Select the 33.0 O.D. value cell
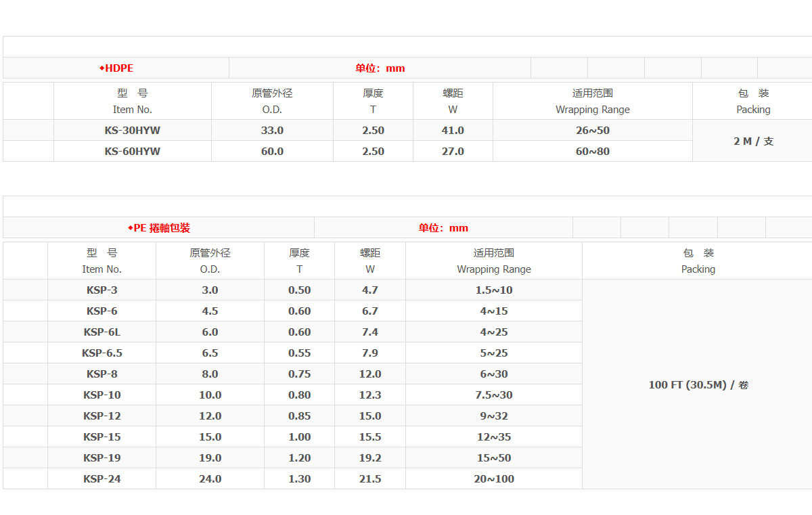 pyautogui.click(x=272, y=131)
